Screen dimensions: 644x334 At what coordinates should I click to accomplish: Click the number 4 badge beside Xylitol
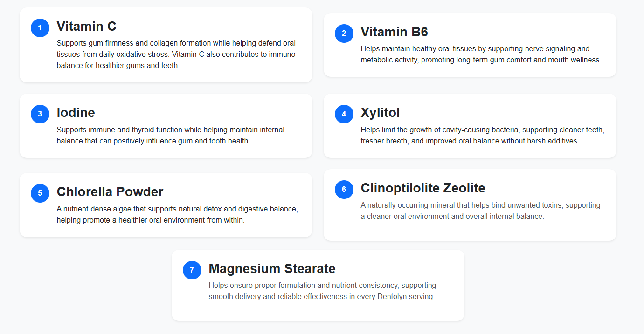click(x=344, y=114)
